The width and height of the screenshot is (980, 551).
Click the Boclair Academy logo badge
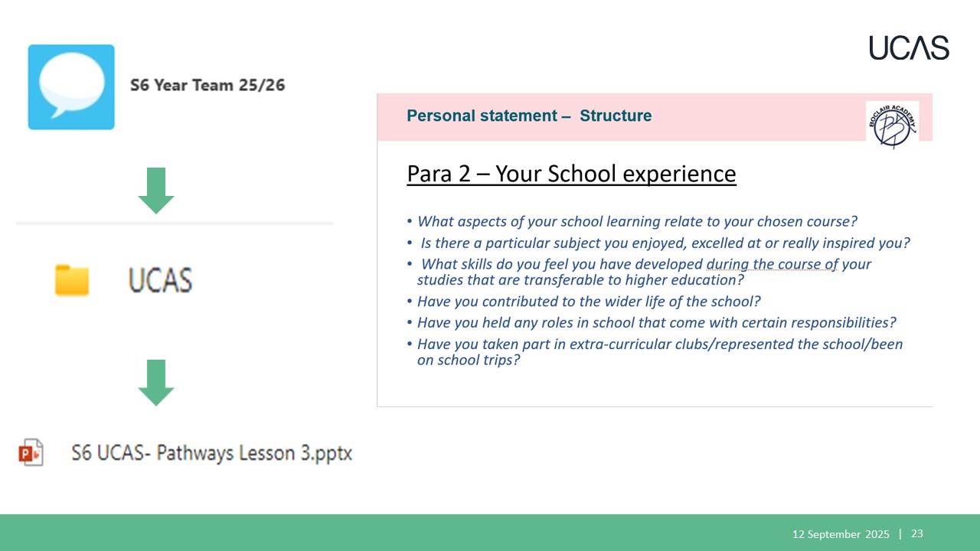tap(892, 126)
